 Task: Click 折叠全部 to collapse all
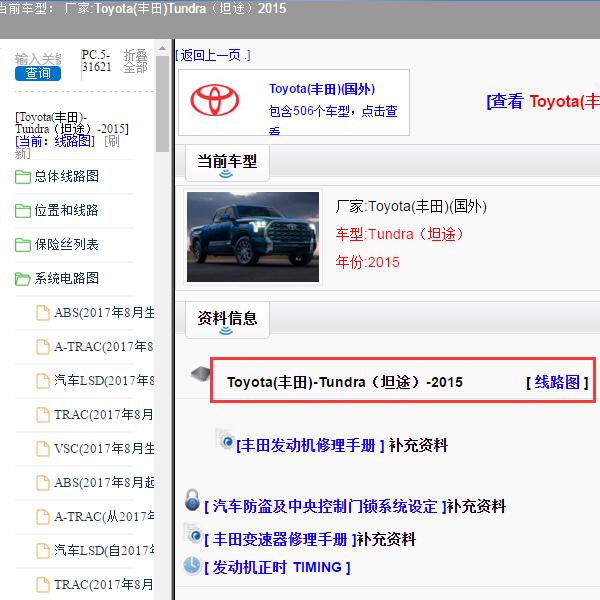click(x=135, y=61)
